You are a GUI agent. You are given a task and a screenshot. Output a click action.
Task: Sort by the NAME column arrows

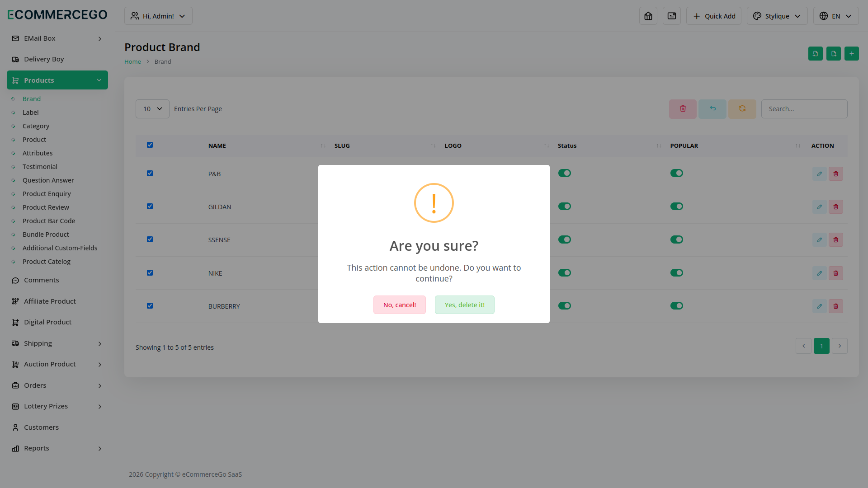click(323, 146)
